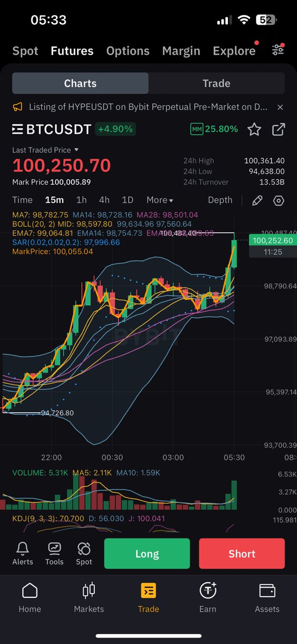The image size is (297, 644).
Task: Tap the current price tag 100,252.60
Action: (272, 240)
